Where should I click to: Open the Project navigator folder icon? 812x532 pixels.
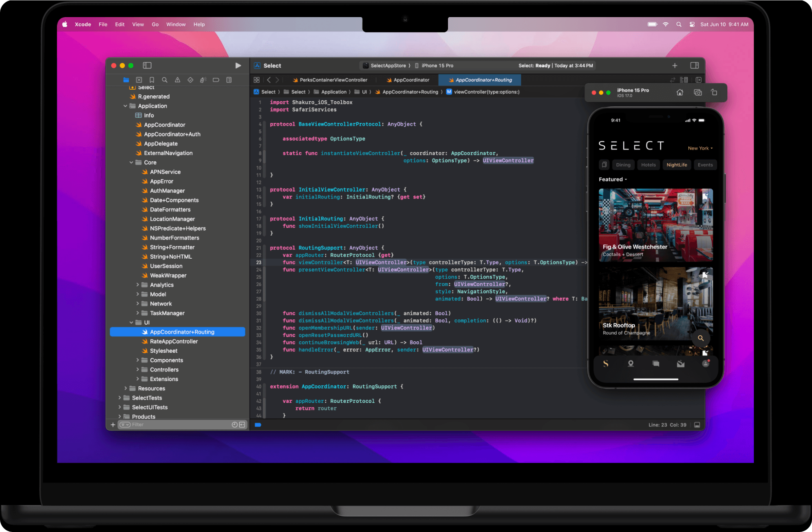tap(126, 80)
